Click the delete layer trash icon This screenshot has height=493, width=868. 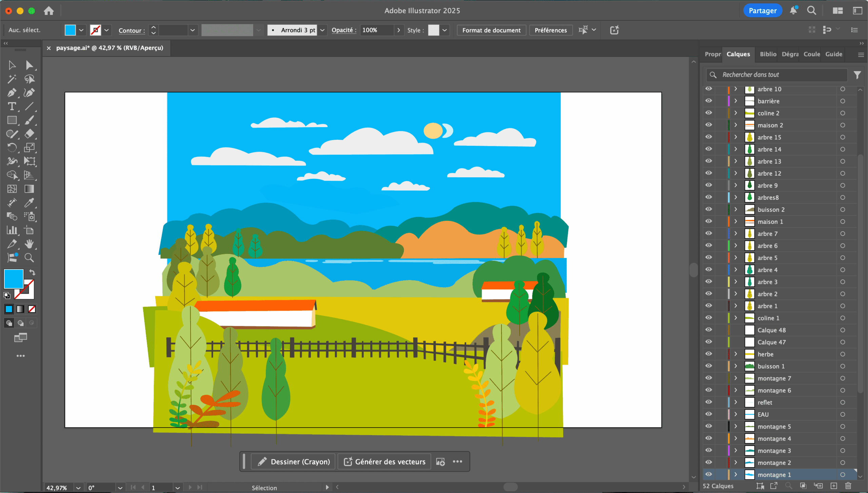pos(848,486)
